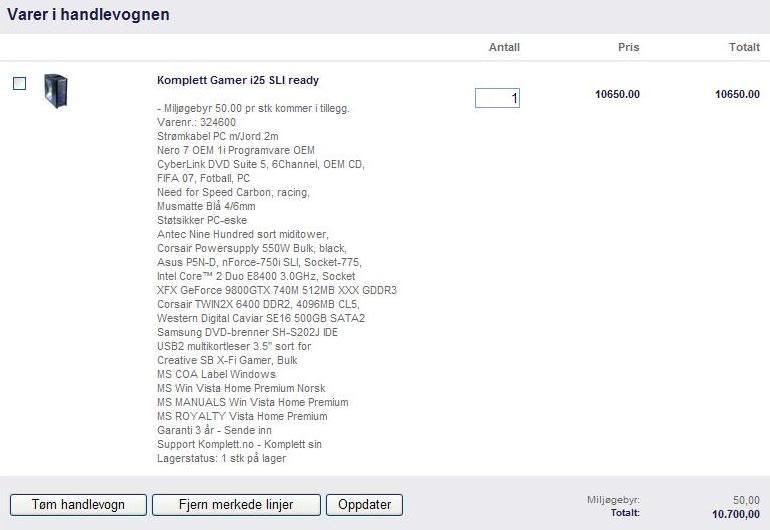Image resolution: width=770 pixels, height=530 pixels.
Task: Click the PC tower product thumbnail
Action: pos(55,92)
